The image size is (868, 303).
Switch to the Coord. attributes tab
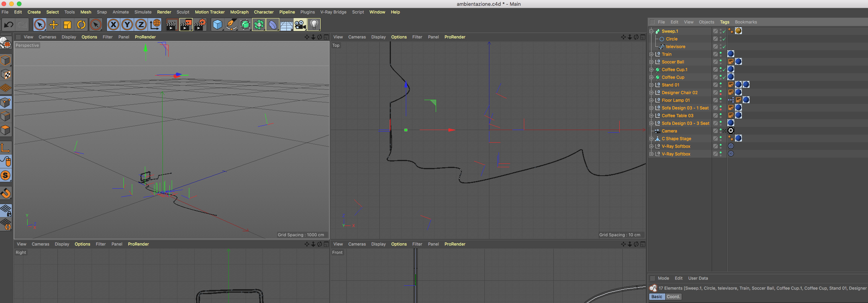[673, 296]
